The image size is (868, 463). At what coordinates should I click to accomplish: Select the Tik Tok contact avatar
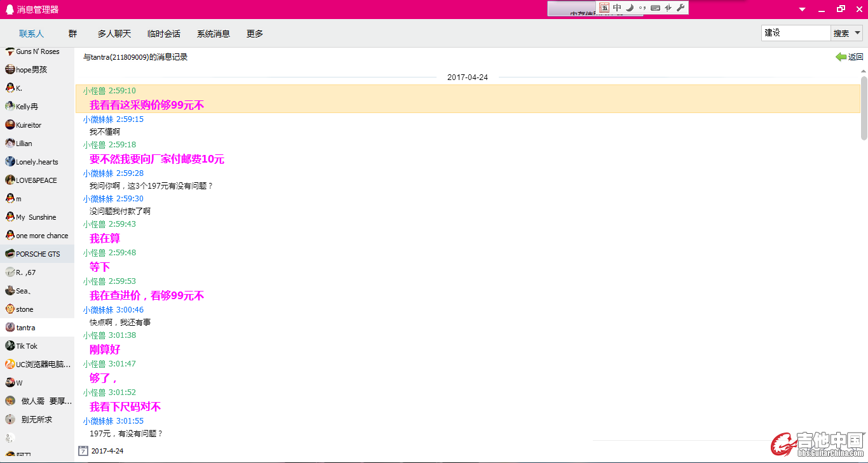(x=10, y=346)
